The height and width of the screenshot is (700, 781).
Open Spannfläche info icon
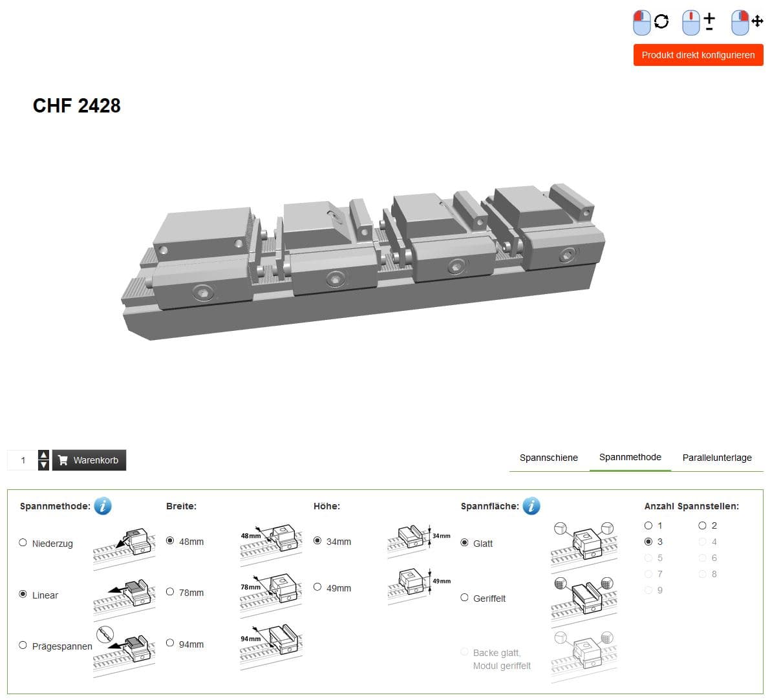point(531,506)
